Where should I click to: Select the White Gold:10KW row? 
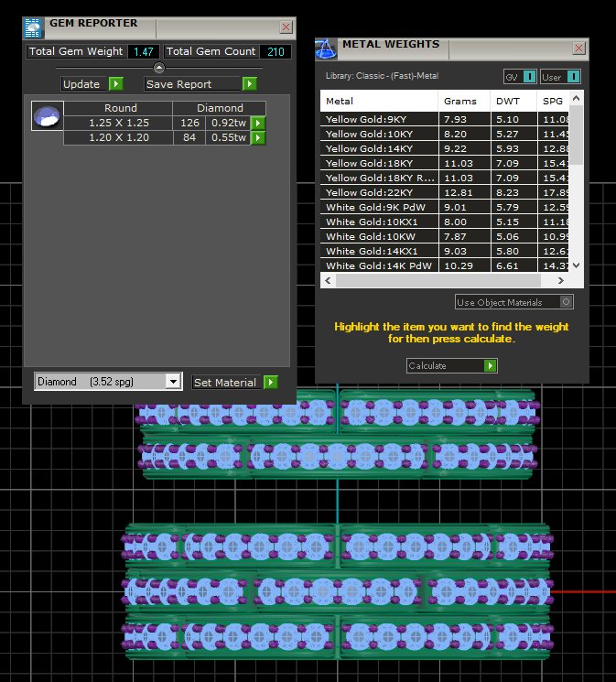point(445,236)
